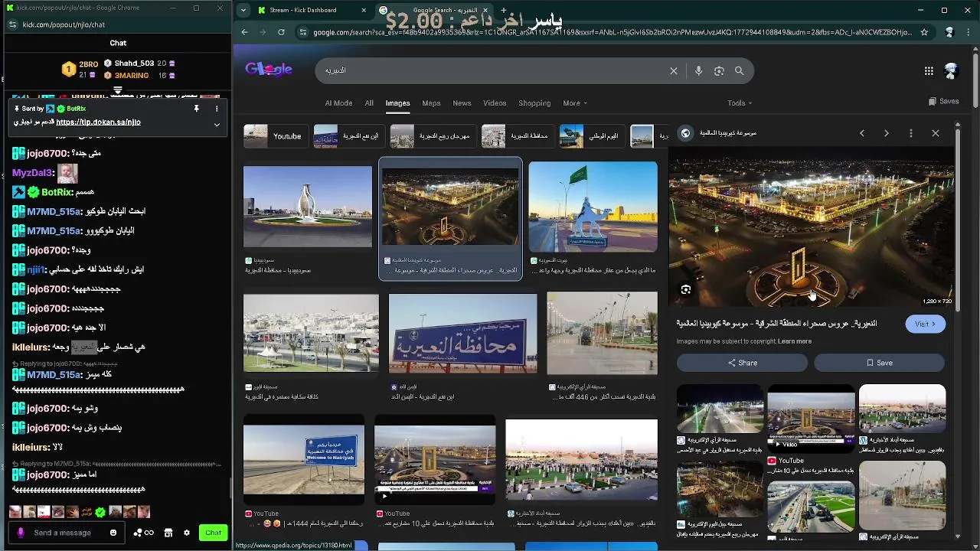Go back in Chrome browser
Screen dimensions: 980x551
click(244, 32)
